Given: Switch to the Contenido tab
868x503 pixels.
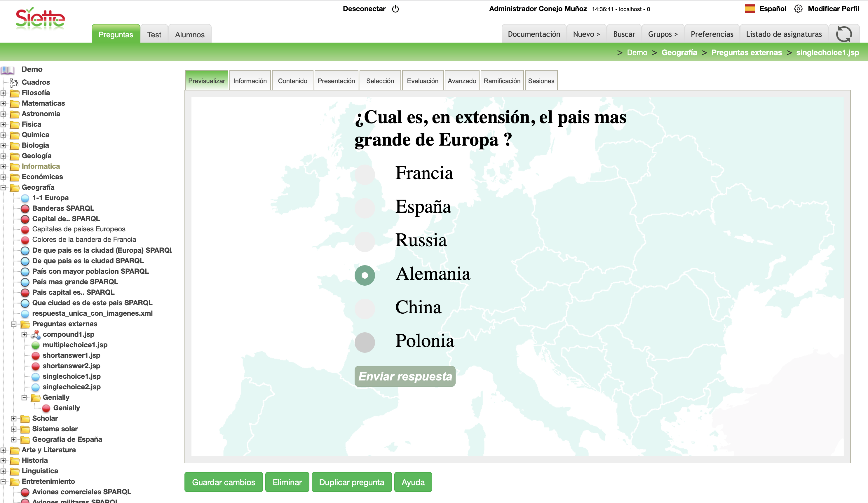Looking at the screenshot, I should 292,81.
